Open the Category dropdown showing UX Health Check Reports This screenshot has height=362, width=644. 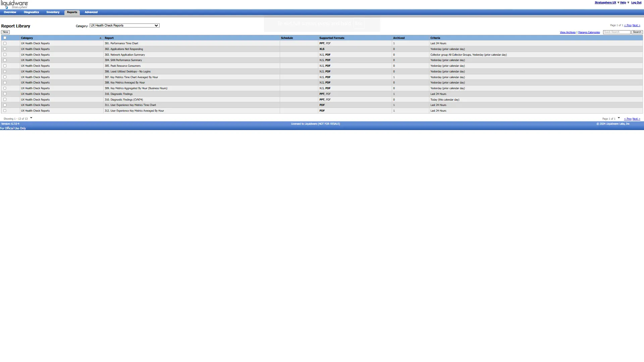pos(124,25)
